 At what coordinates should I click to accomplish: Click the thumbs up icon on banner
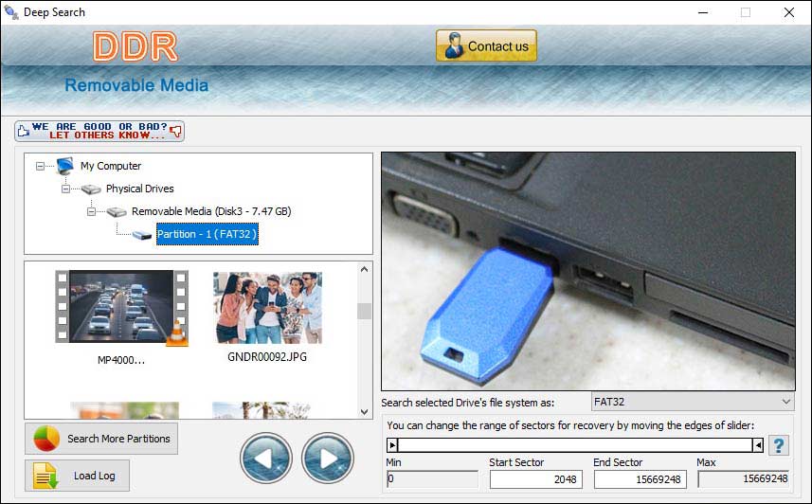pos(23,132)
